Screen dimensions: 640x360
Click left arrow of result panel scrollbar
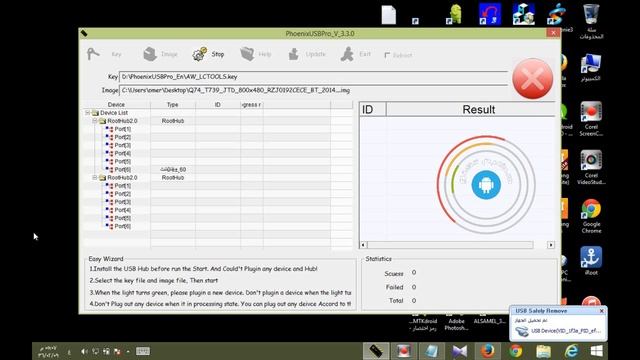click(363, 245)
